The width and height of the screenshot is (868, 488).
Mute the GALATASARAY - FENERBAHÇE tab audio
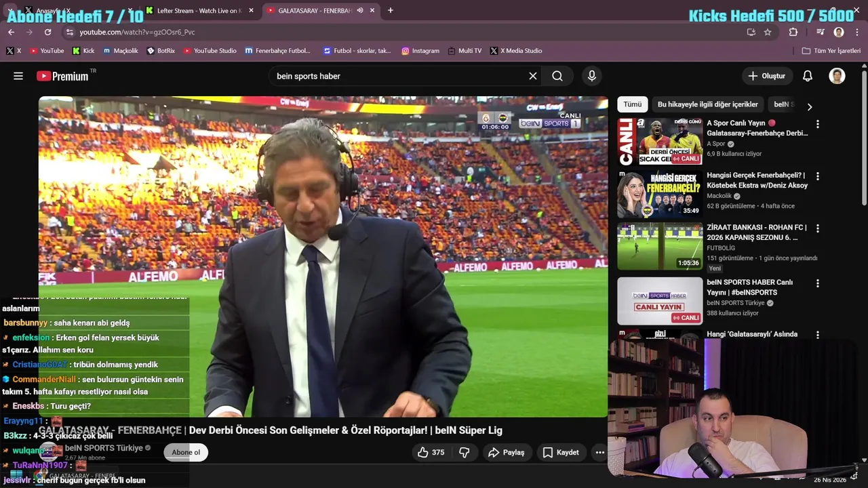tap(360, 10)
